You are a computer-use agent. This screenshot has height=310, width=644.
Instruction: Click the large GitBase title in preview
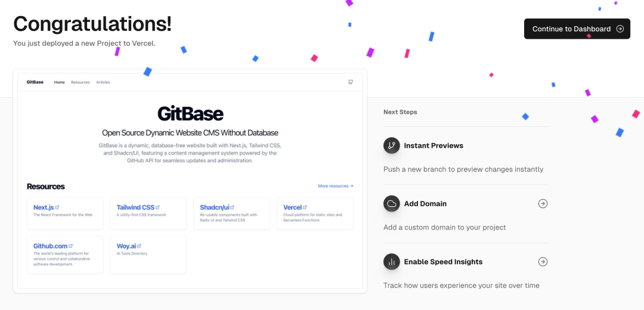tap(191, 113)
